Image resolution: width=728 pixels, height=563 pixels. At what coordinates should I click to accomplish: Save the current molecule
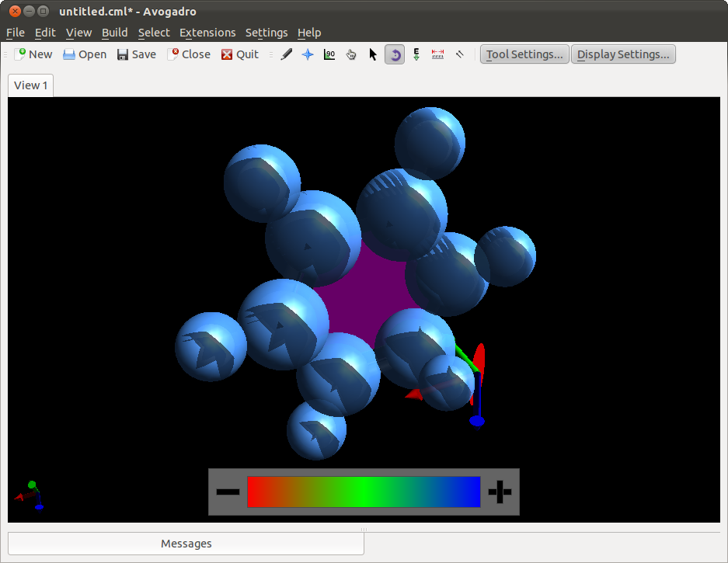[x=136, y=54]
